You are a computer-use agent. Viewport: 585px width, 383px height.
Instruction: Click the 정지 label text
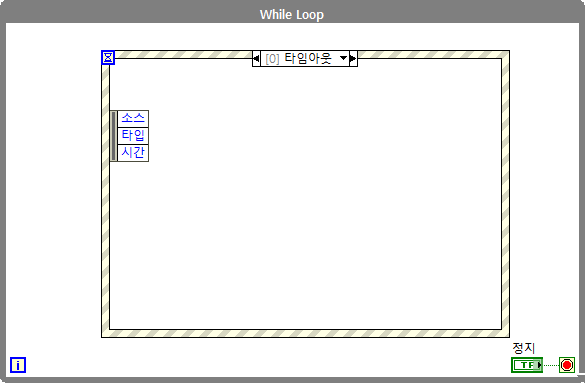coord(524,348)
